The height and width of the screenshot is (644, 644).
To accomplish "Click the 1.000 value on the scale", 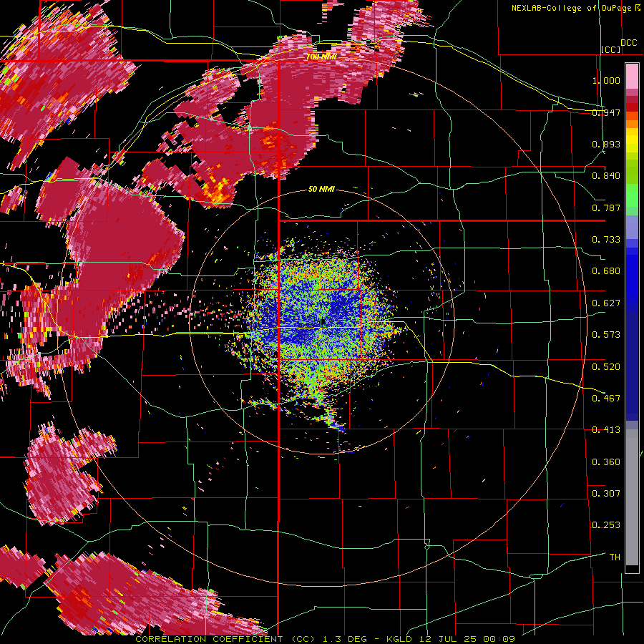I will [x=606, y=80].
